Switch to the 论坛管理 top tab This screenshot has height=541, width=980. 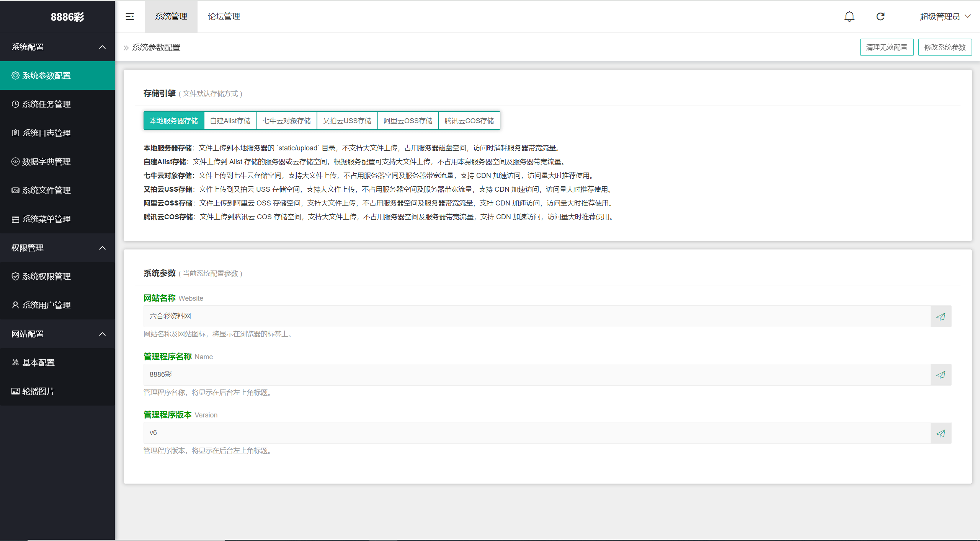pyautogui.click(x=224, y=16)
